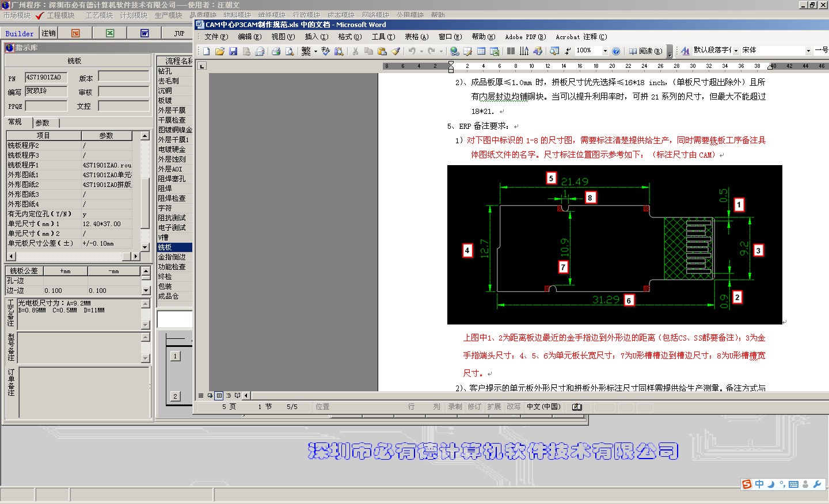The image size is (829, 504).
Task: Click the E-mail envelope icon in Word toolbar
Action: point(259,51)
